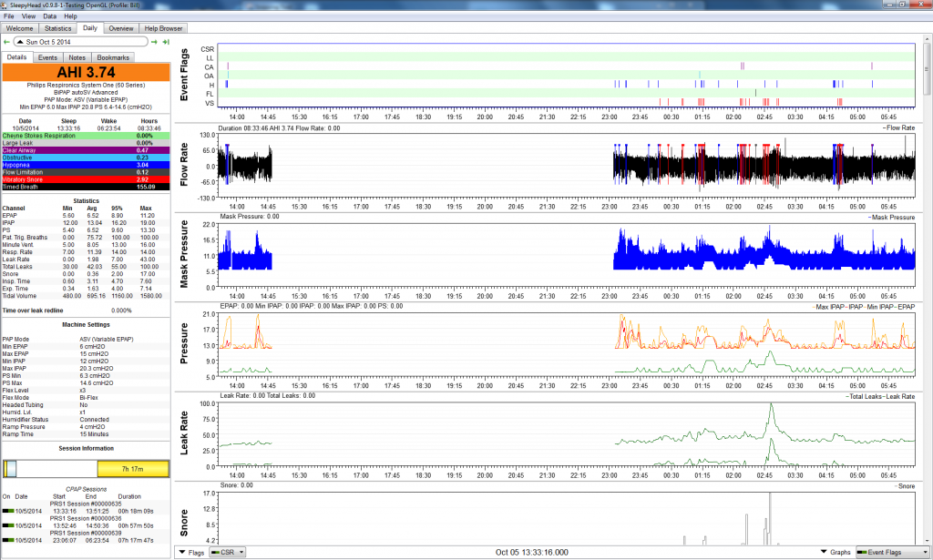Click the orange AHI 3.74 banner
933x560 pixels.
pos(87,72)
